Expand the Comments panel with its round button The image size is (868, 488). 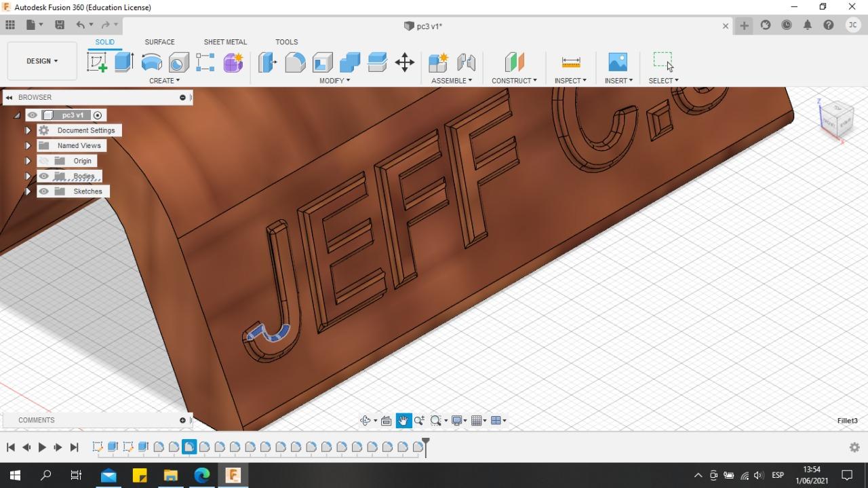(182, 421)
